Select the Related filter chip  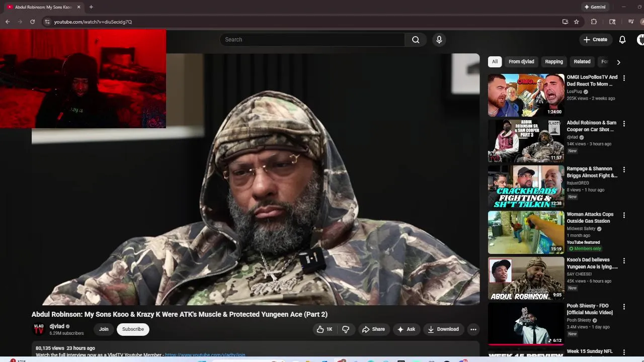click(x=582, y=62)
